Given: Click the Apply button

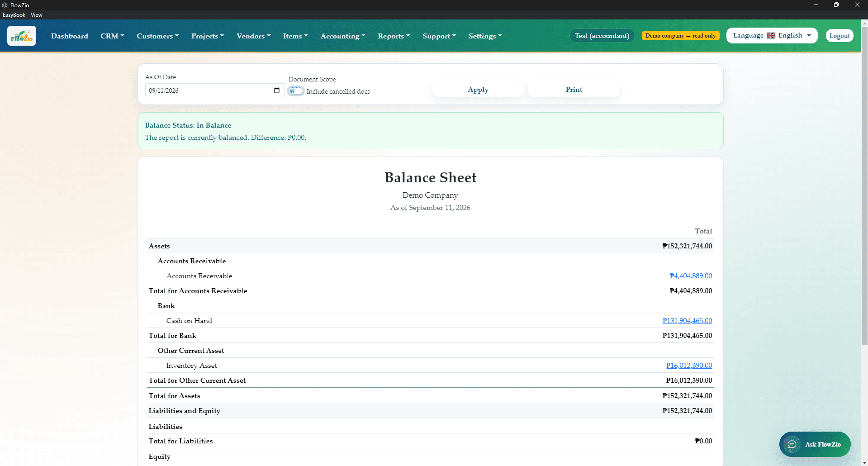Looking at the screenshot, I should [x=478, y=90].
